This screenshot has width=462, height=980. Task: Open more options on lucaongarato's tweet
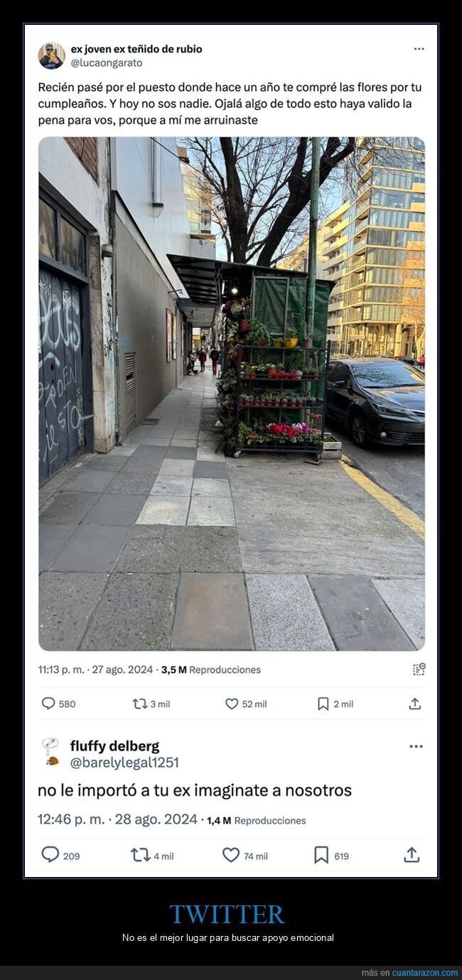point(419,49)
